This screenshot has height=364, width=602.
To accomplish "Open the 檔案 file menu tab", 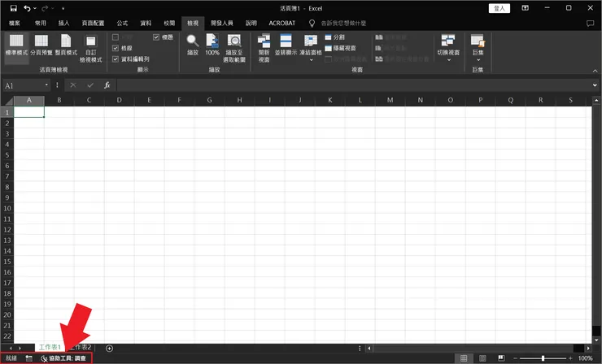I will pyautogui.click(x=15, y=23).
